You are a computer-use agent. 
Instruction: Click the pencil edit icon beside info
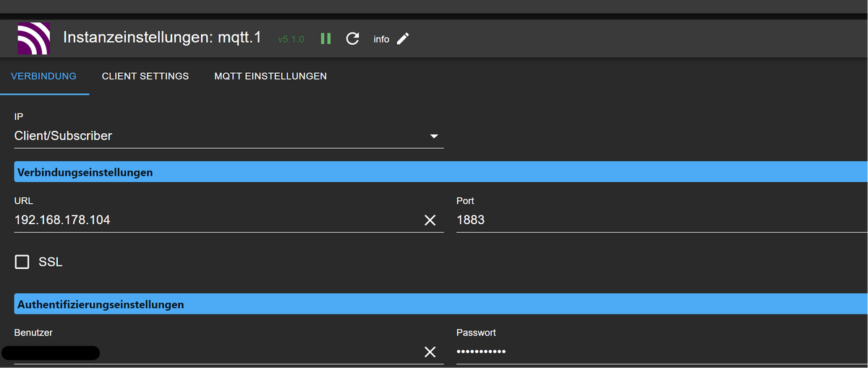pos(404,38)
